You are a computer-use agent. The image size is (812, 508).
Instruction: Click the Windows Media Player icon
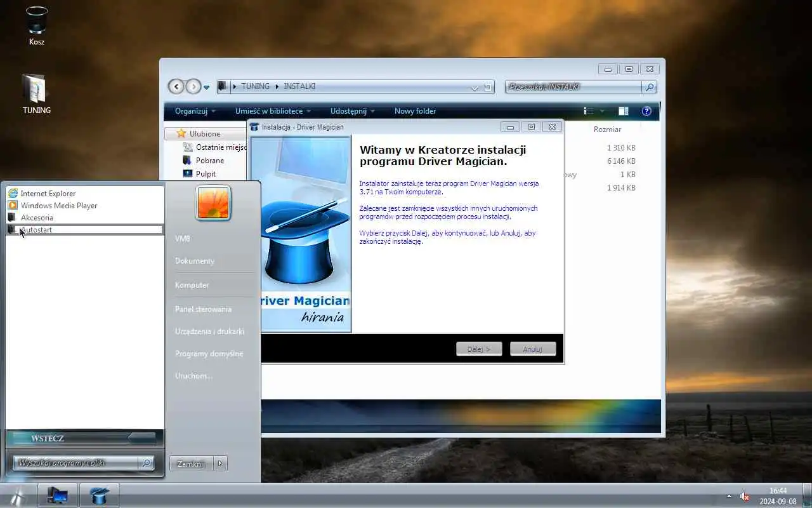13,206
